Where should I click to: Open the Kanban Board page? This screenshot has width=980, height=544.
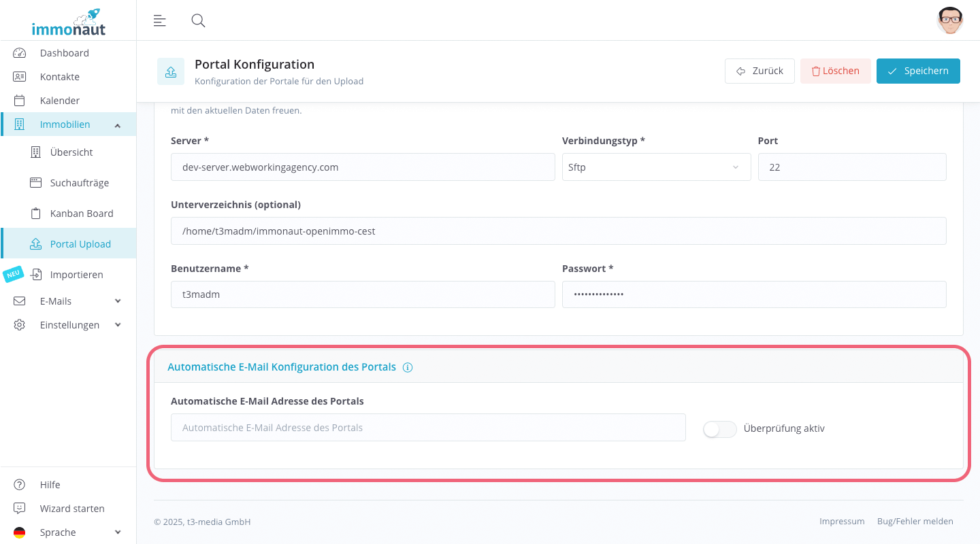coord(82,214)
